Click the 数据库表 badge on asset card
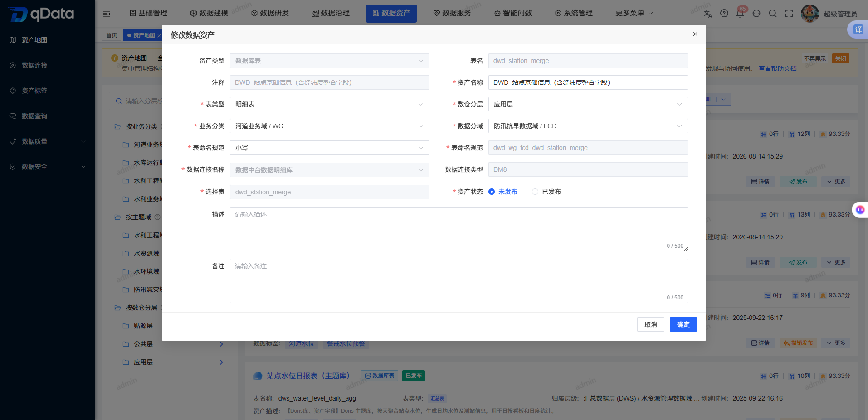The height and width of the screenshot is (420, 868). tap(380, 376)
